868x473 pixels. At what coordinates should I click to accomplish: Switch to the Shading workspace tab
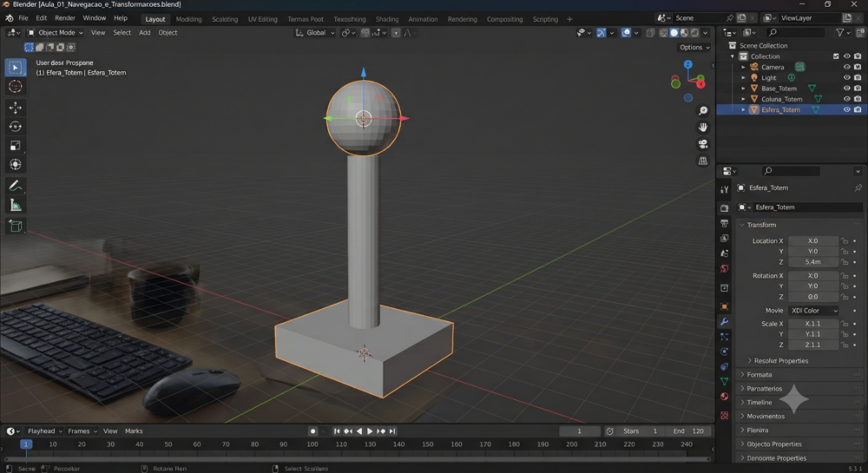coord(387,19)
